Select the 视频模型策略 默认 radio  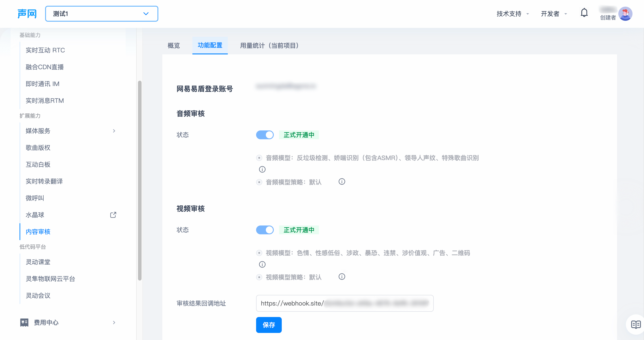point(259,277)
